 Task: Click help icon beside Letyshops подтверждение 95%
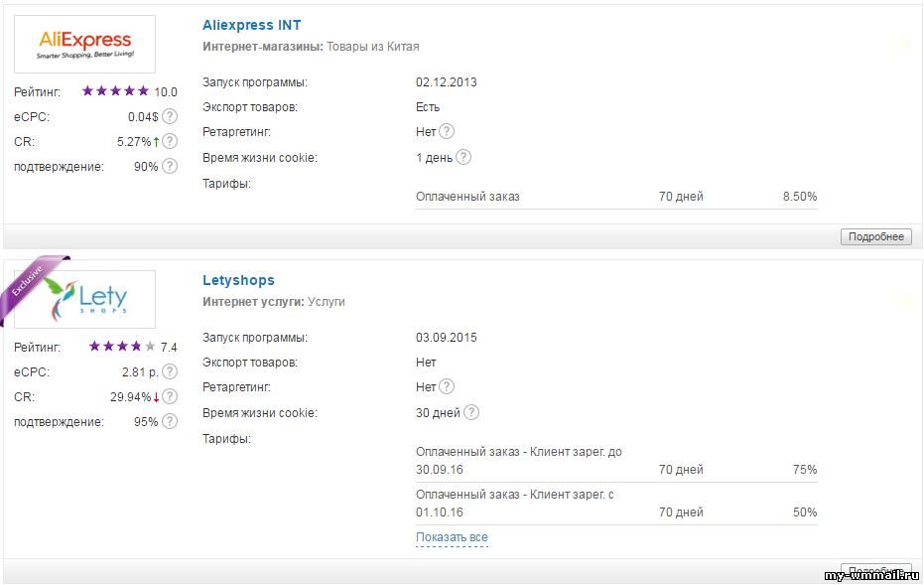click(170, 421)
